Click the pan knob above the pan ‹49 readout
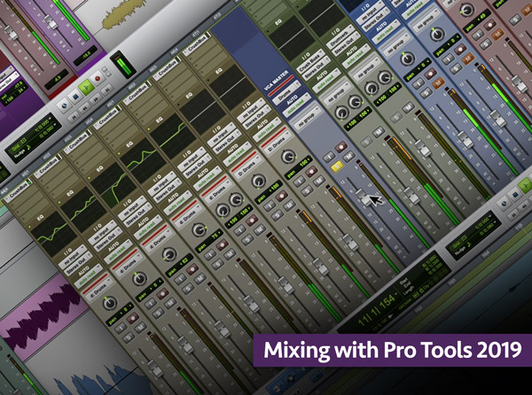The width and height of the screenshot is (532, 395). [467, 11]
